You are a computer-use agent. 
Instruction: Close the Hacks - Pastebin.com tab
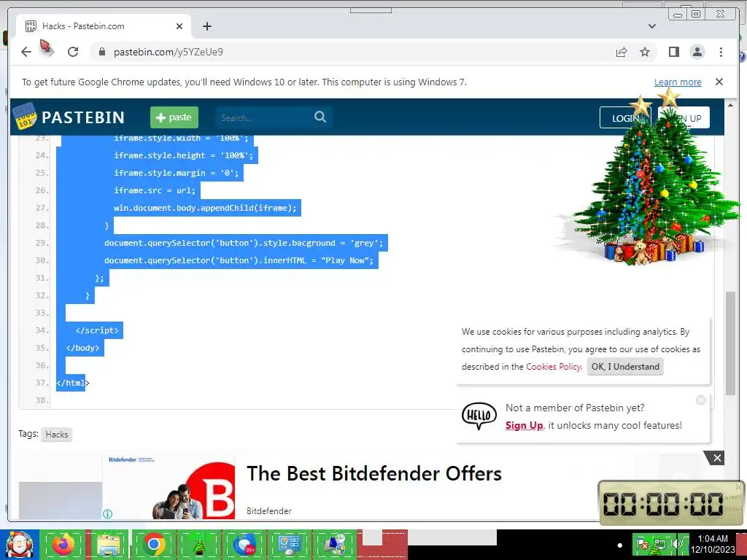click(179, 26)
